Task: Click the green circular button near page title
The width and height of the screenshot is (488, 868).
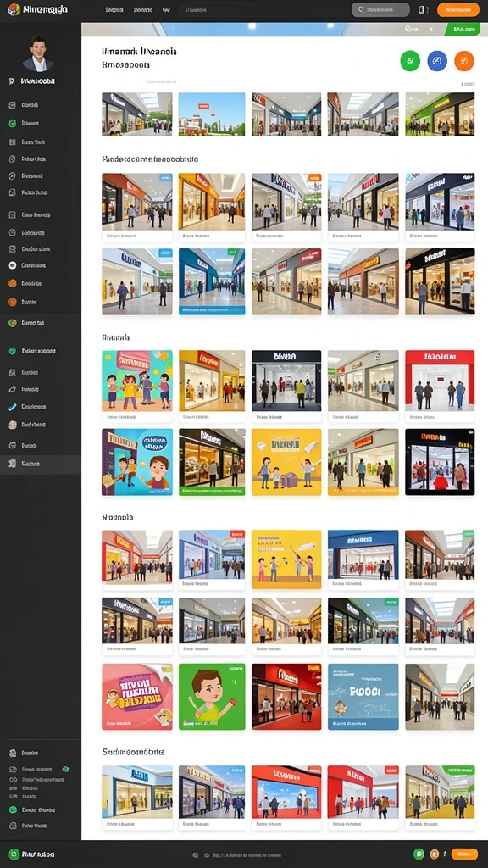Action: point(410,61)
